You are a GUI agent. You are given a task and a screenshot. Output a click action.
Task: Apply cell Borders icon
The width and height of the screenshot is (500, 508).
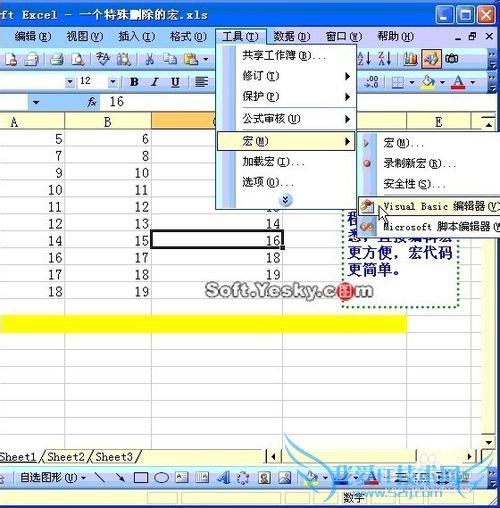click(397, 82)
